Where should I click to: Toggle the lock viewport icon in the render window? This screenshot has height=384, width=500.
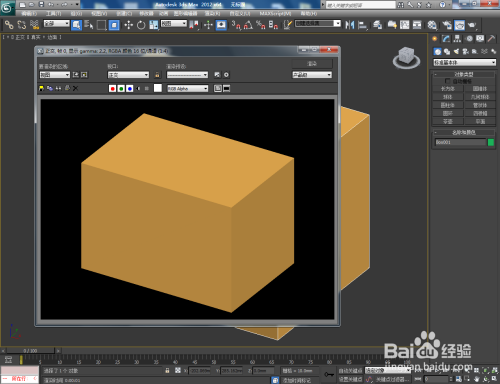point(157,75)
